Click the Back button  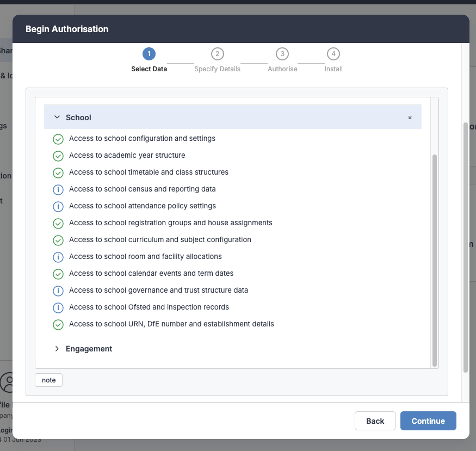pos(375,421)
